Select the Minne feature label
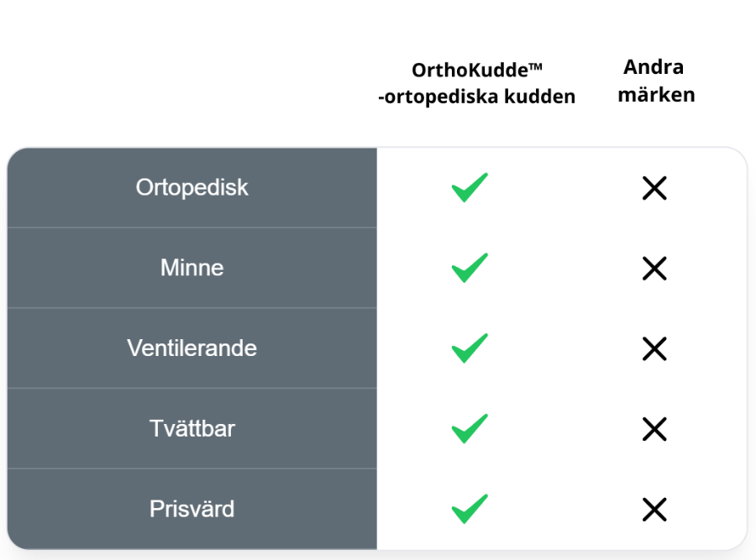756x560 pixels. coord(192,268)
